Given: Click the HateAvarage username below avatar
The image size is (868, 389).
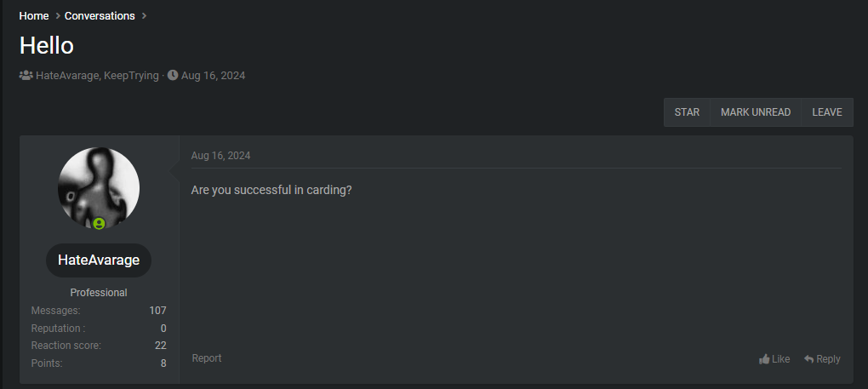Looking at the screenshot, I should tap(99, 260).
